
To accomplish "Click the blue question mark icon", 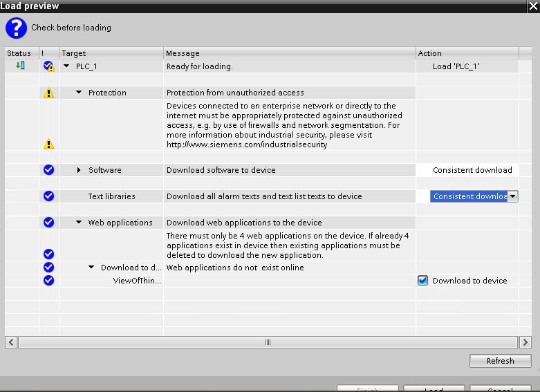I will (16, 28).
